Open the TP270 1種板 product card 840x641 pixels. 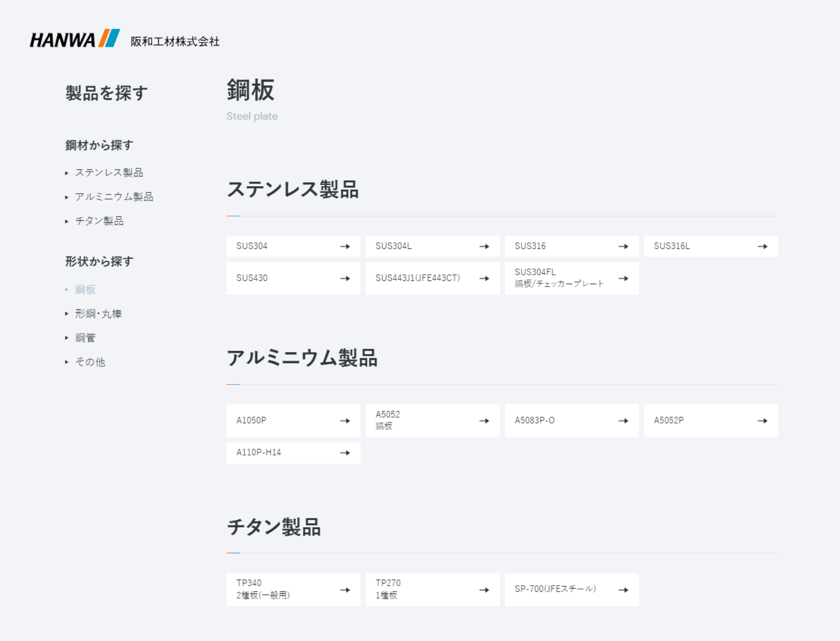[432, 589]
